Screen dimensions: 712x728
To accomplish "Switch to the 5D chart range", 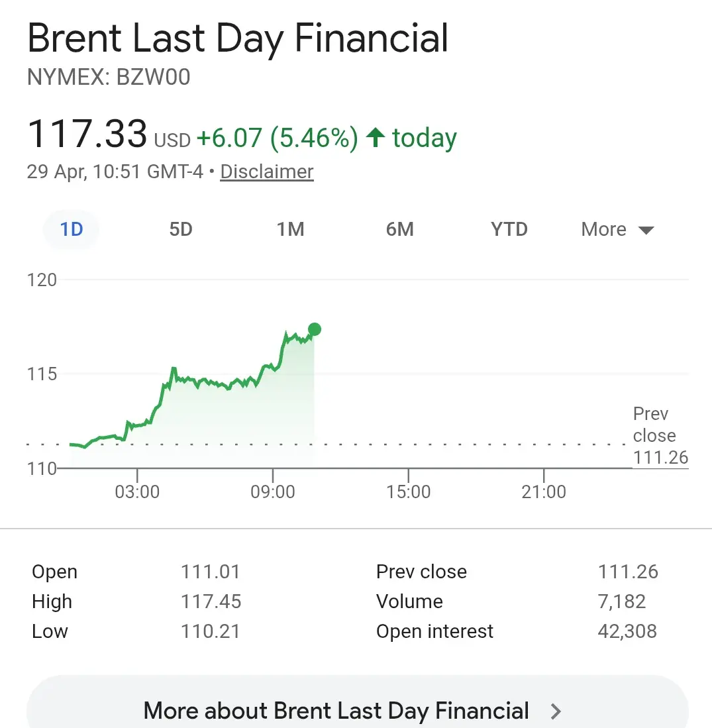I will coord(181,230).
